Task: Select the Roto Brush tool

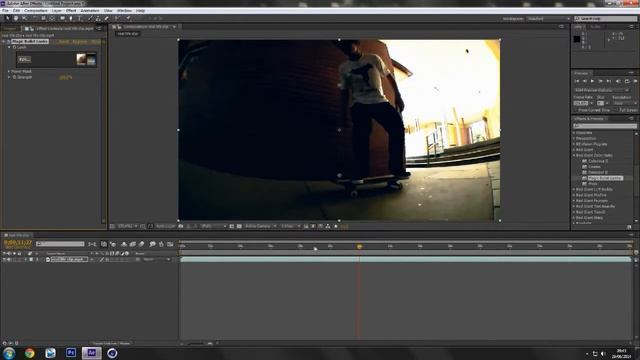Action: [116, 18]
